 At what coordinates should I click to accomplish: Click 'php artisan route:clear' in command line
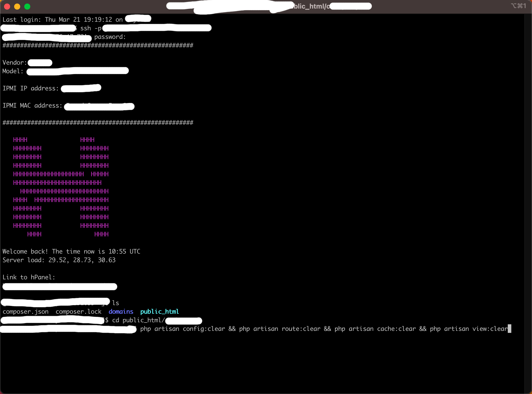tap(280, 329)
